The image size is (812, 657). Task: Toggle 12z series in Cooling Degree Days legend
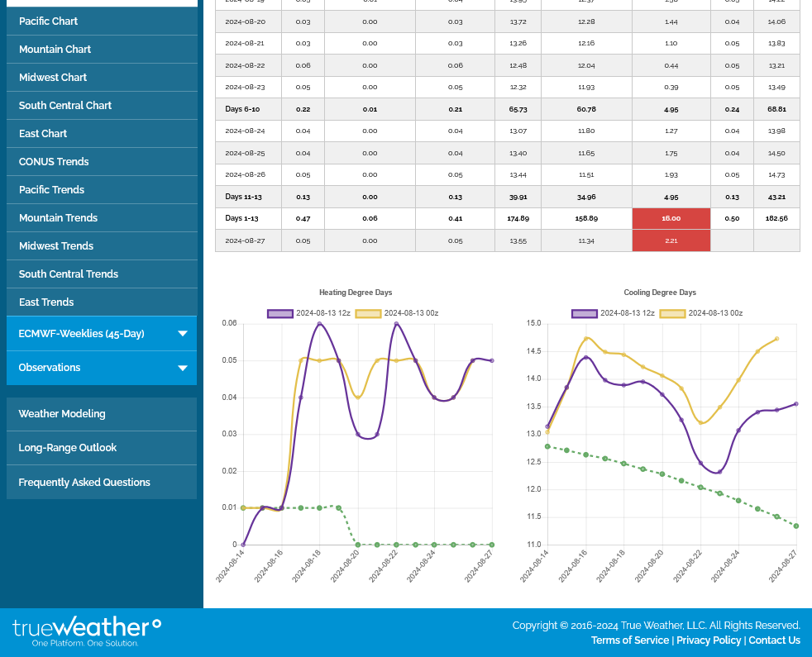(x=614, y=313)
